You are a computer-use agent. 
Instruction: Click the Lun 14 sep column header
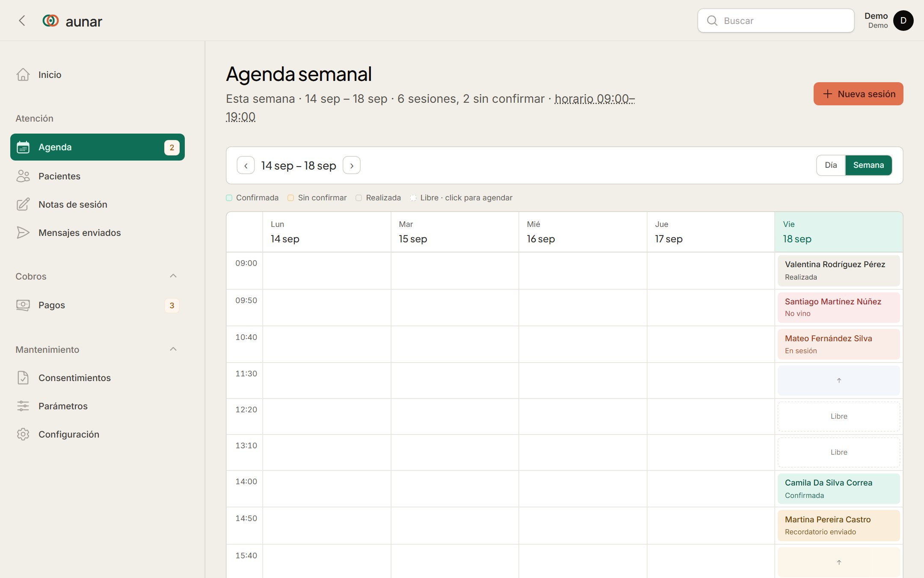click(x=326, y=232)
